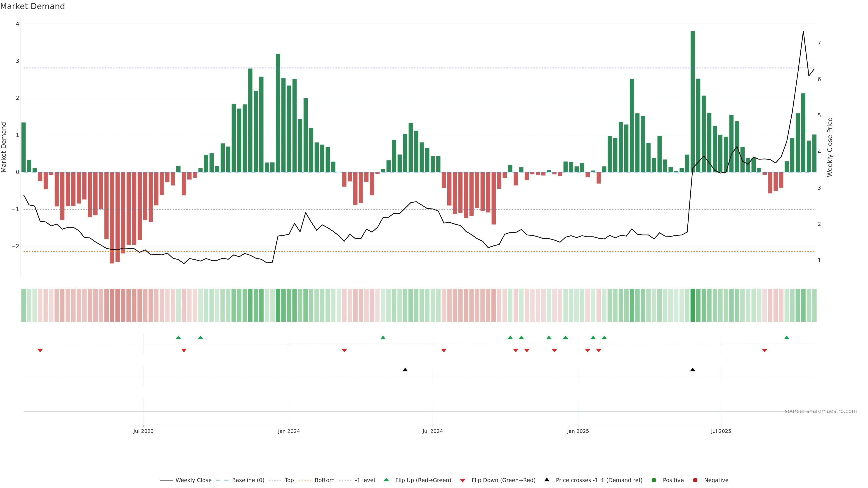The image size is (868, 488).
Task: Click black triangle marker before Jul 2025
Action: point(693,370)
